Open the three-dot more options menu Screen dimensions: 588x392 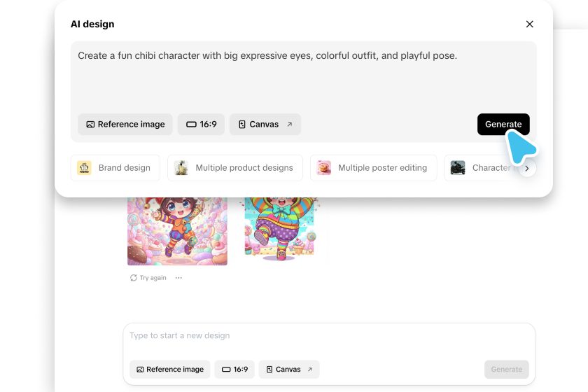(x=178, y=278)
